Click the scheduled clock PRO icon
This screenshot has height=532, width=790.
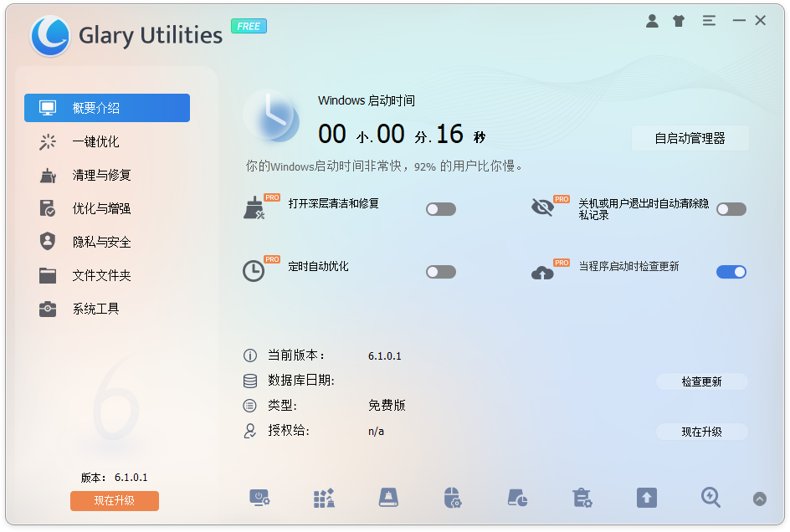coord(254,271)
